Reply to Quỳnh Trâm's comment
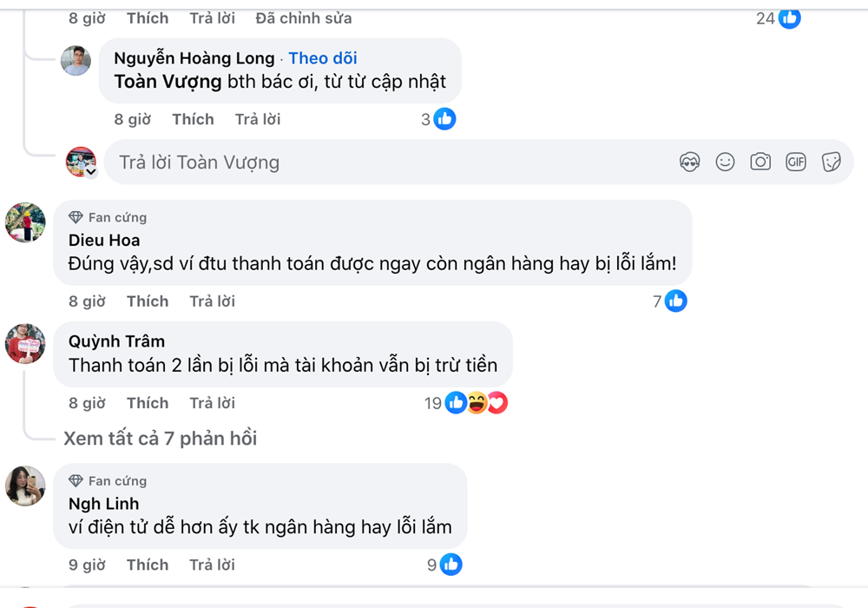 point(212,403)
